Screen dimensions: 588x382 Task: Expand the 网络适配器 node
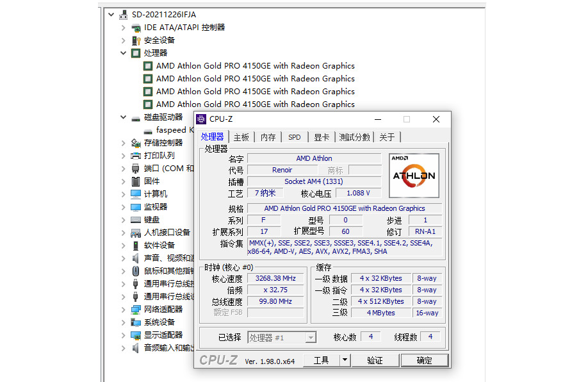click(124, 310)
